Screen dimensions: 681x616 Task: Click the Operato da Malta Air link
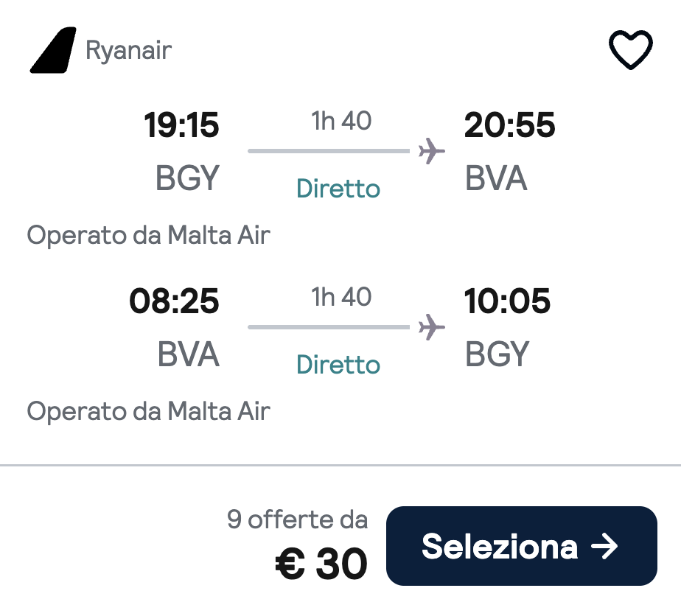point(148,236)
